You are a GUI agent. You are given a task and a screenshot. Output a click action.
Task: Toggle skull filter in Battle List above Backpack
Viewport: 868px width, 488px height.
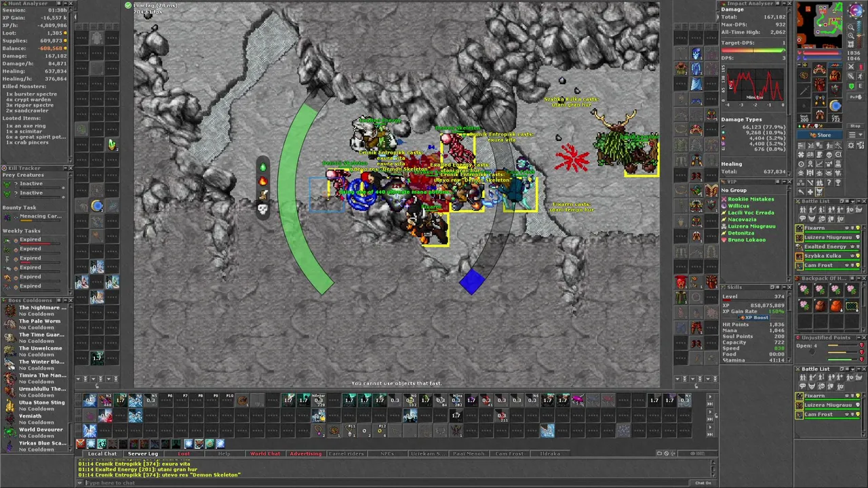(x=821, y=218)
